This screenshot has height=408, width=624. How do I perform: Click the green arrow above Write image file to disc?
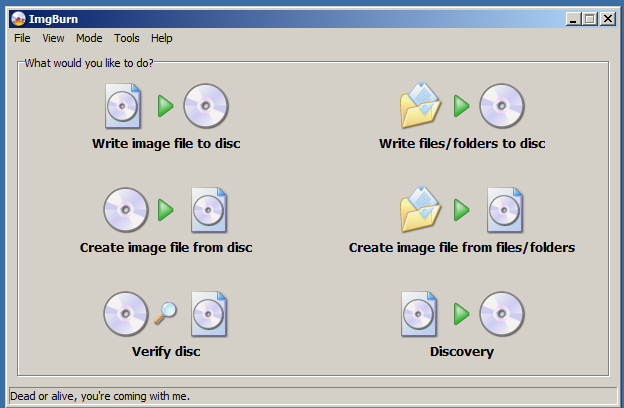coord(166,106)
